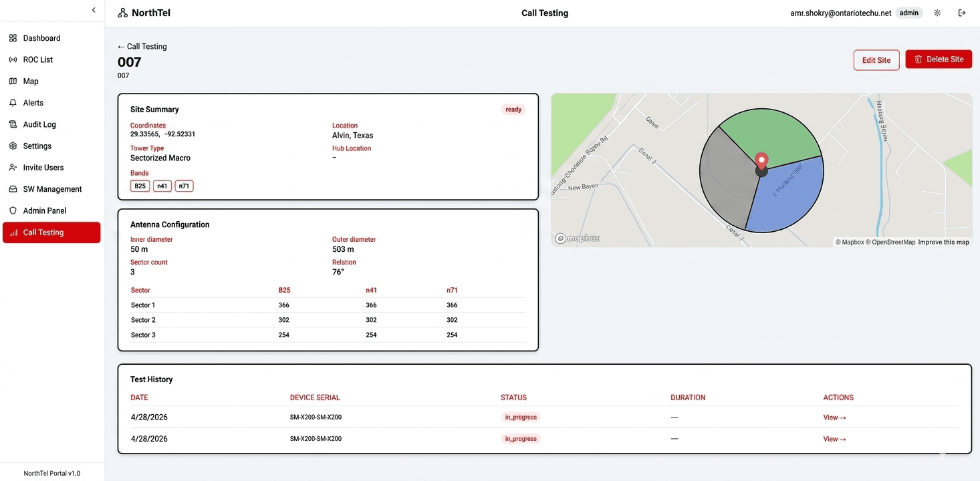Click the Delete Site button
The image size is (980, 481).
point(939,59)
